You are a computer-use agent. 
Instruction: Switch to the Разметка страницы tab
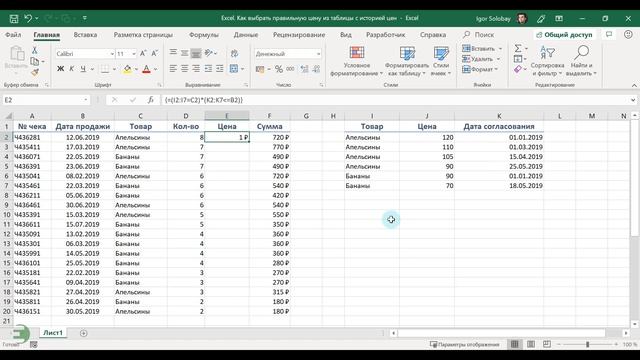coord(143,35)
